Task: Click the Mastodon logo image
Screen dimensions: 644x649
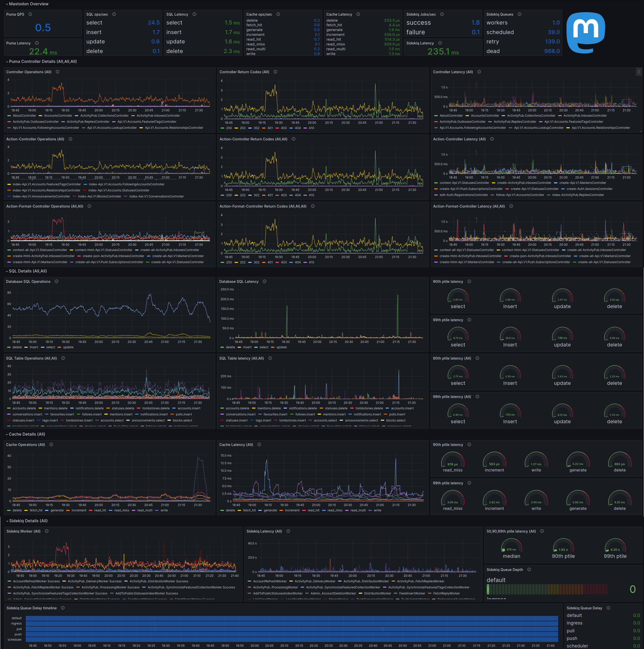Action: (x=586, y=33)
